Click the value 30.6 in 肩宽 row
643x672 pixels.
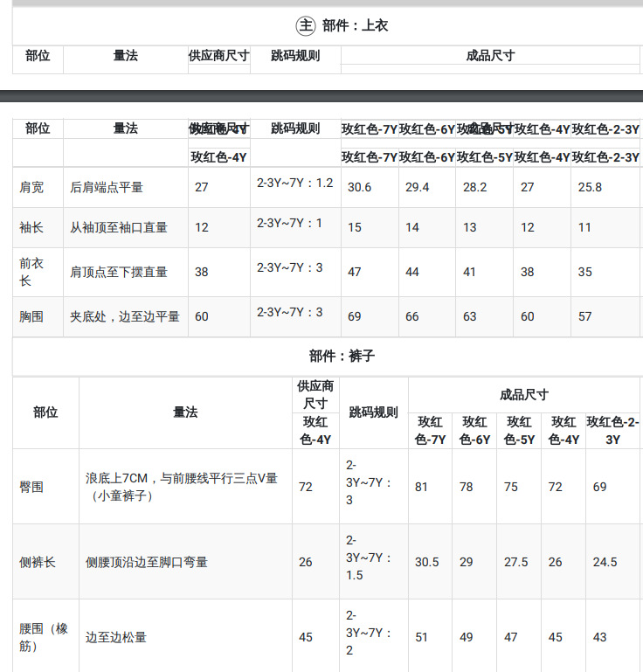point(359,187)
